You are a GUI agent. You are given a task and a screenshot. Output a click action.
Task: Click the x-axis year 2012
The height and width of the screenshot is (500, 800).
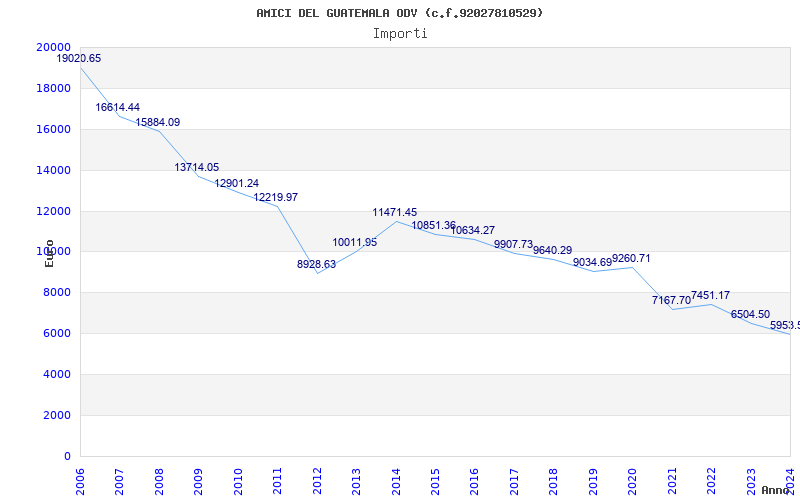[317, 481]
